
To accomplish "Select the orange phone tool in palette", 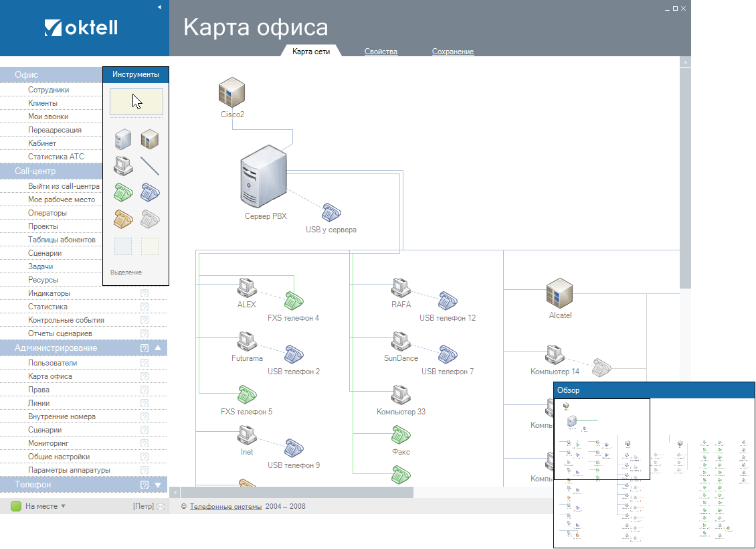I will coord(123,219).
